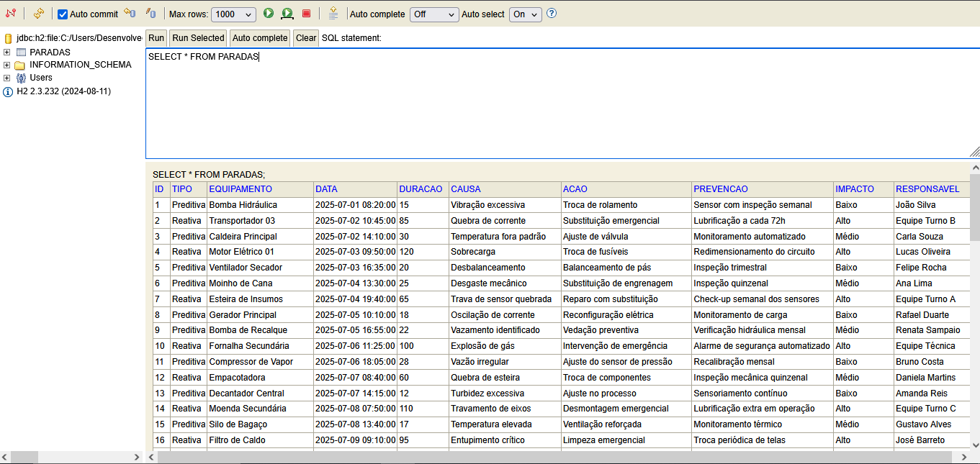Image resolution: width=980 pixels, height=464 pixels.
Task: Click the Rollback icon beside Auto commit
Action: pos(130,14)
